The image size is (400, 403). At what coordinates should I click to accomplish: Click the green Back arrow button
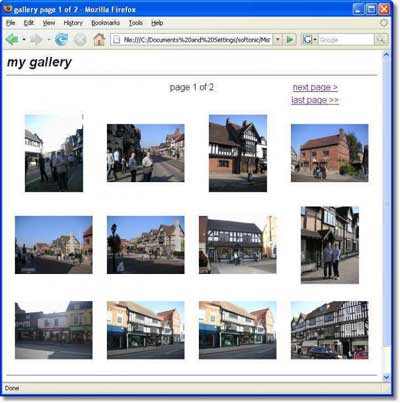(x=12, y=40)
